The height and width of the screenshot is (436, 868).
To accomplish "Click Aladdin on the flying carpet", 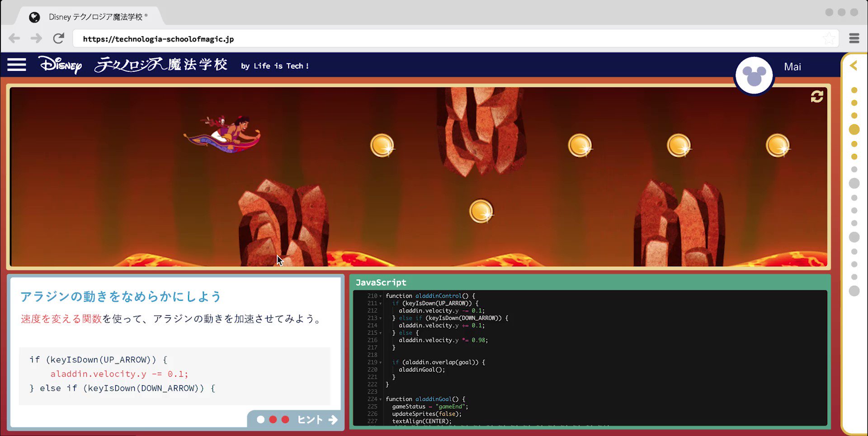I will 222,134.
